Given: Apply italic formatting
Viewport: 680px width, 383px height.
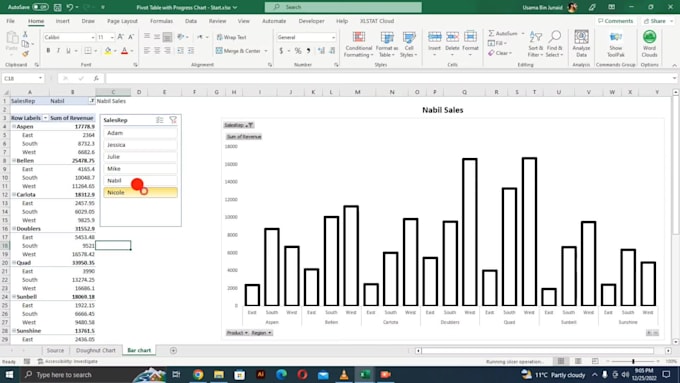Looking at the screenshot, I should [58, 51].
